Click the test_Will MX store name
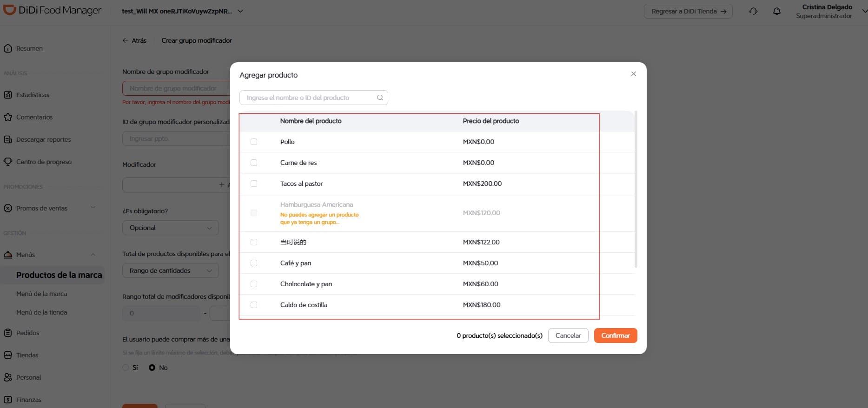This screenshot has width=868, height=408. (x=177, y=11)
